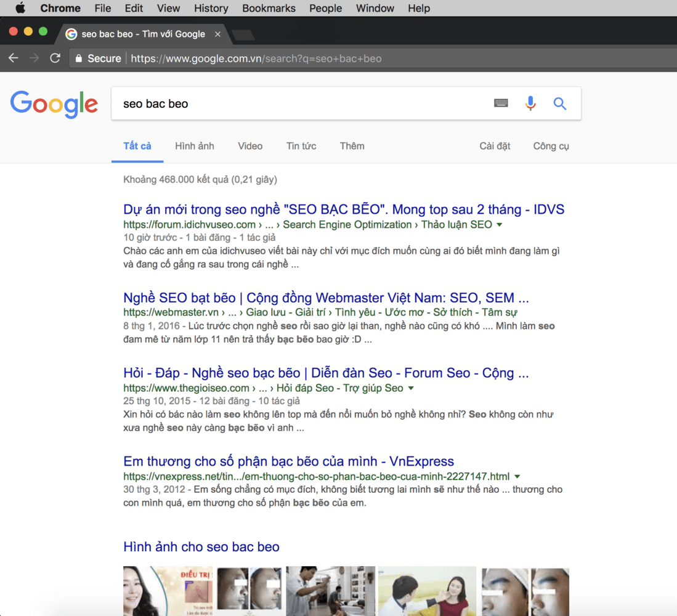Reload the page with the refresh icon

(55, 59)
